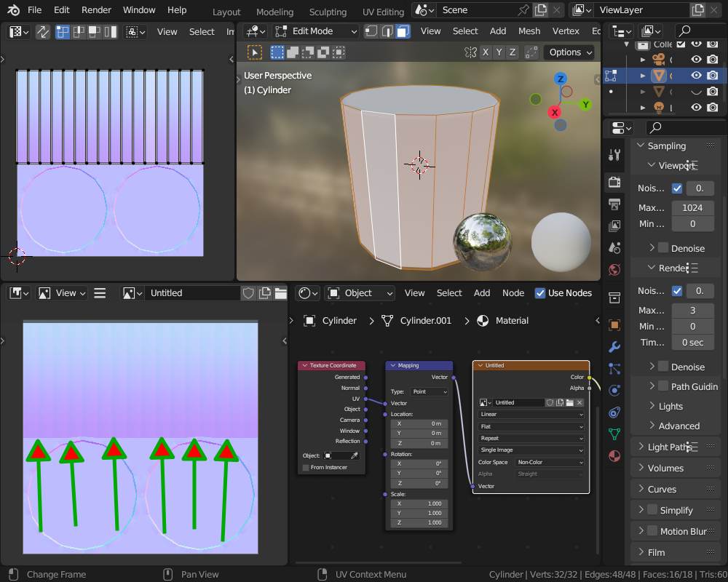Enable Simplify checkbox
728x582 pixels.
point(652,510)
